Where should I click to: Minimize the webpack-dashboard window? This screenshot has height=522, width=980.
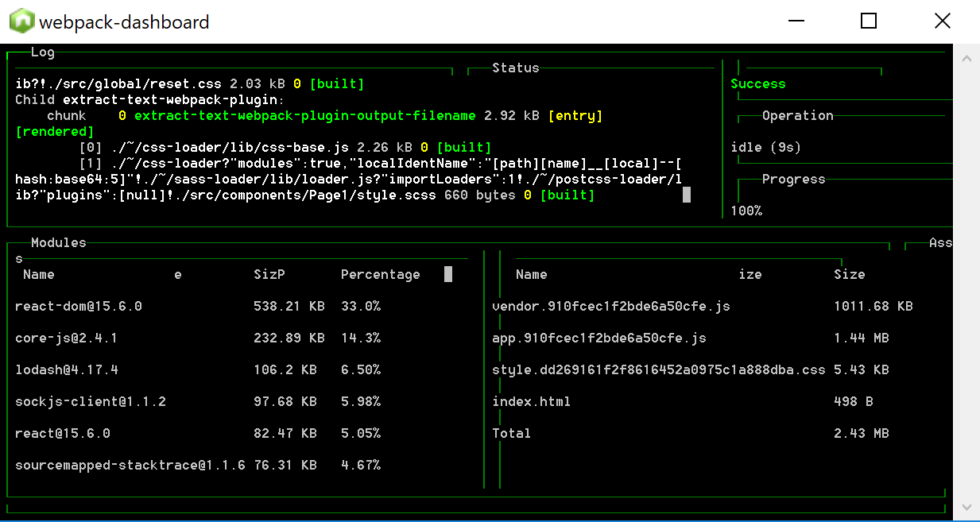coord(796,21)
